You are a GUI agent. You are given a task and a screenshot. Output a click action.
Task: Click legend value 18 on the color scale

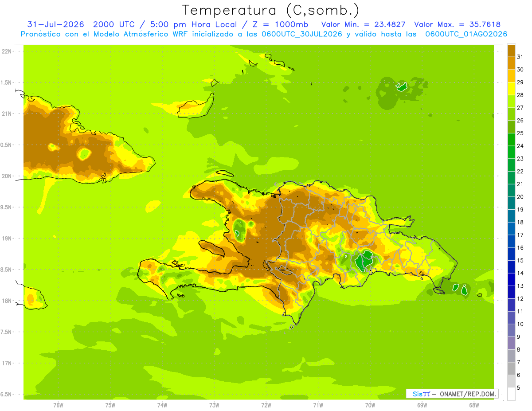click(x=520, y=222)
